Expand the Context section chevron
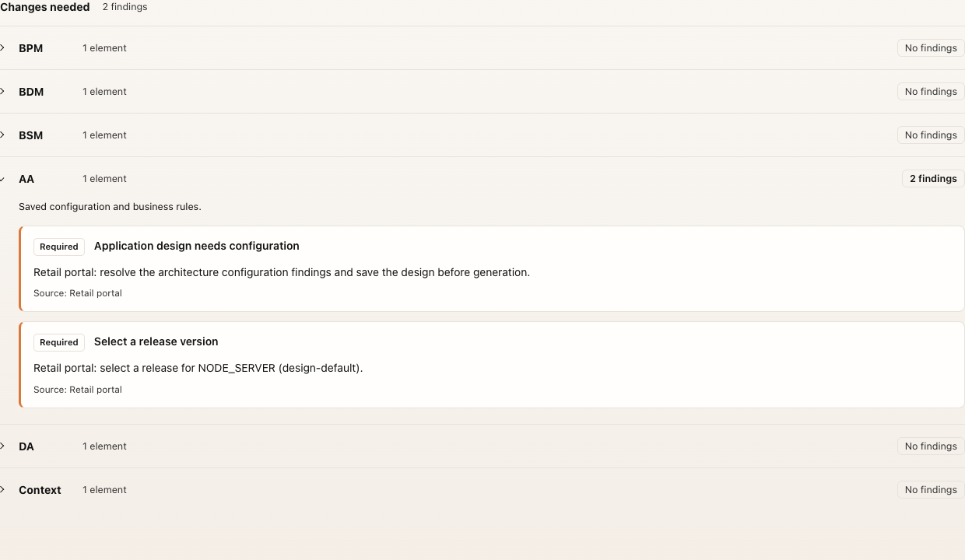Viewport: 965px width, 560px height. [2, 490]
